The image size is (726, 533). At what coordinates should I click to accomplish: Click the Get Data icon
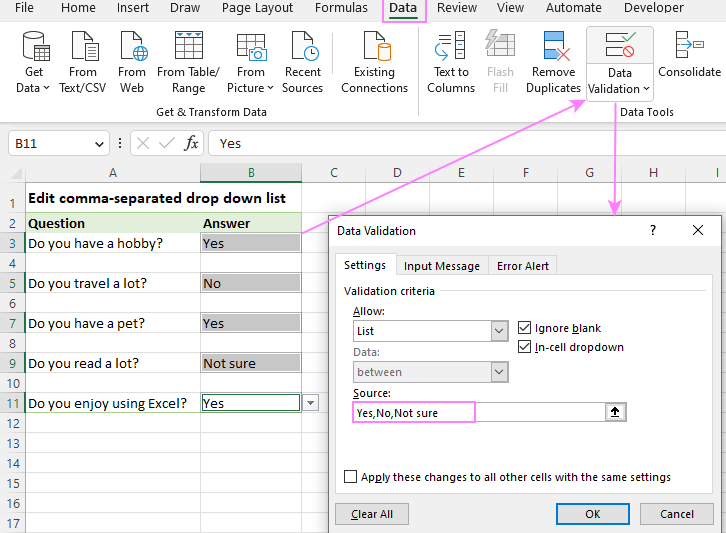[35, 48]
